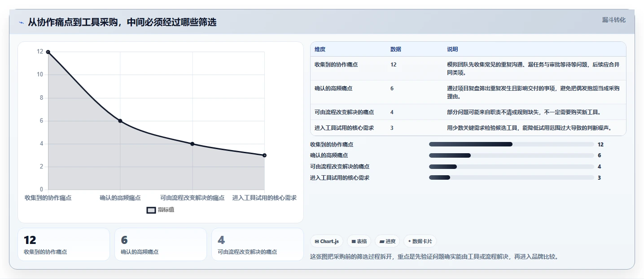Click the 进度 chip
644x279 pixels.
[x=387, y=241]
